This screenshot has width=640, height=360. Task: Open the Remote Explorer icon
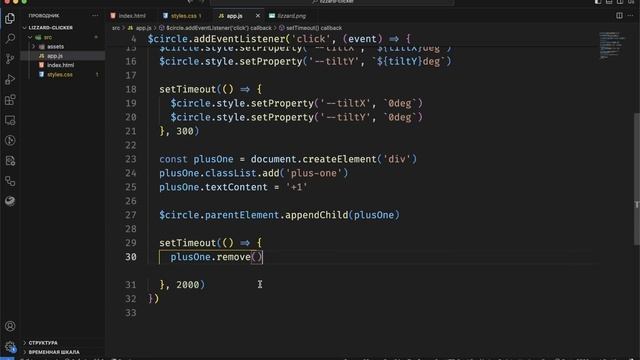(x=10, y=120)
